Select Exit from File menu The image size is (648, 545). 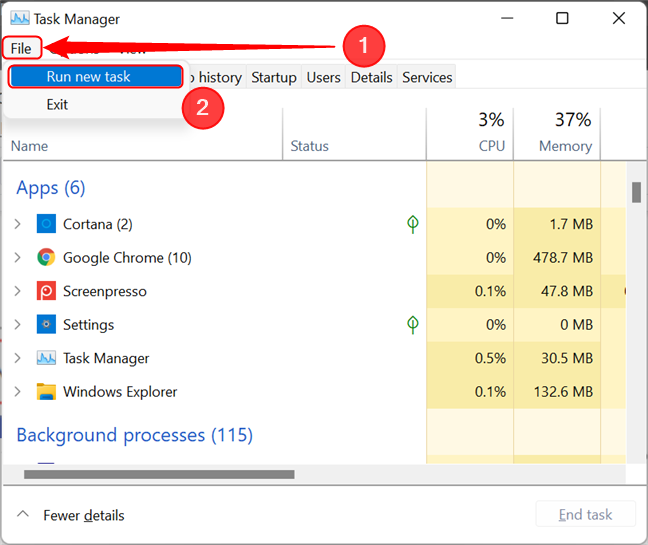[x=57, y=104]
